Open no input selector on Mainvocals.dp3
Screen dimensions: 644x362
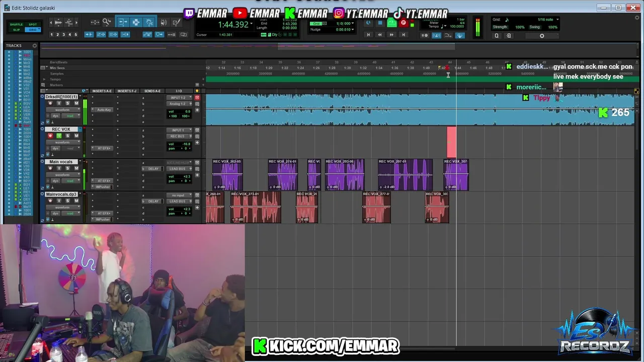tap(178, 195)
